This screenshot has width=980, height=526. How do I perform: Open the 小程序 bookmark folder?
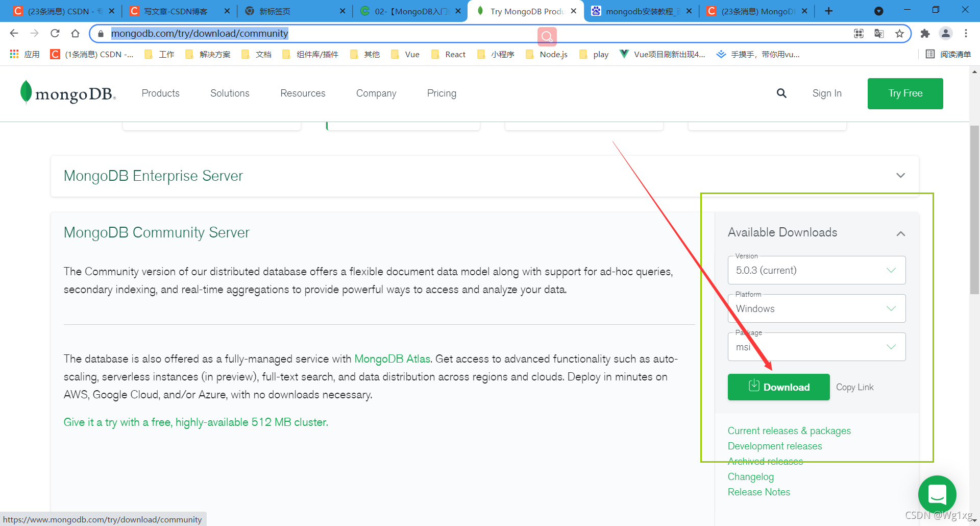coord(496,54)
